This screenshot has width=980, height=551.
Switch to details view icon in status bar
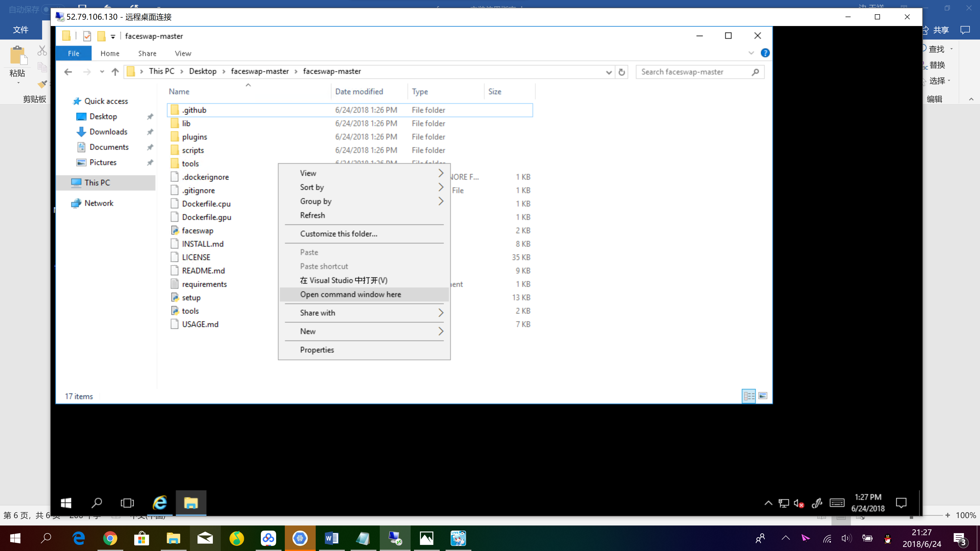click(749, 396)
